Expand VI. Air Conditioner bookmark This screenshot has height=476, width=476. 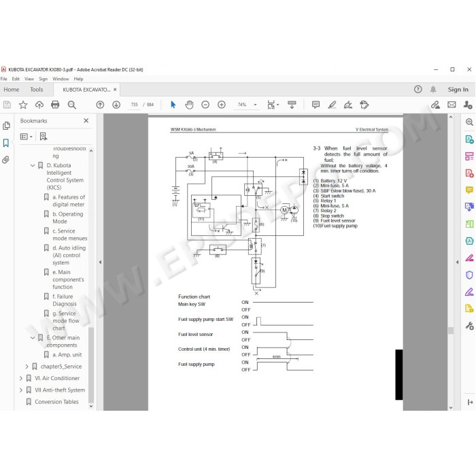pos(20,378)
